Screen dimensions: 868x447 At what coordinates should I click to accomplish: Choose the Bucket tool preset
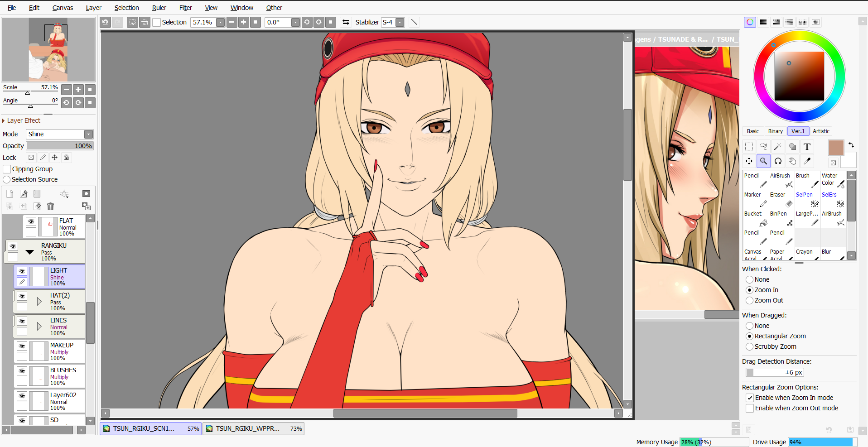click(756, 218)
